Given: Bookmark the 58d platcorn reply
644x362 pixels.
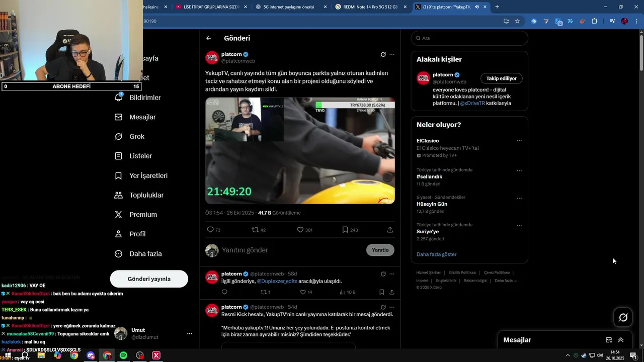Looking at the screenshot, I should [x=382, y=292].
